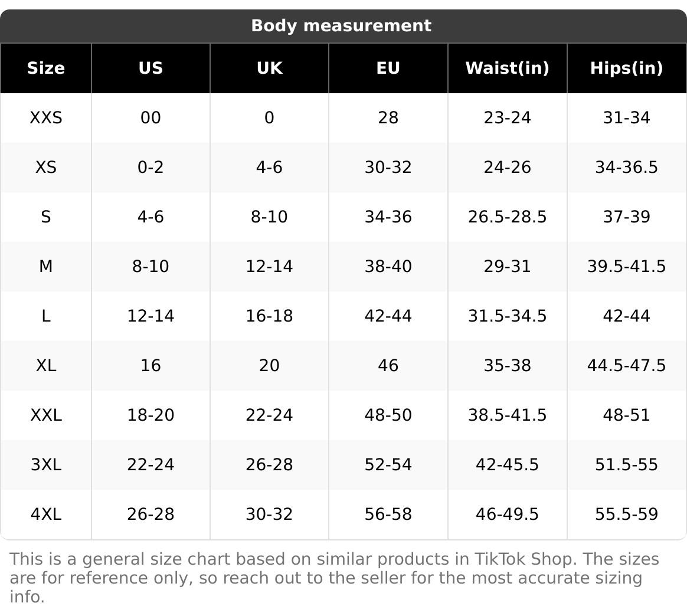687x616 pixels.
Task: Click the UK column header
Action: point(269,68)
